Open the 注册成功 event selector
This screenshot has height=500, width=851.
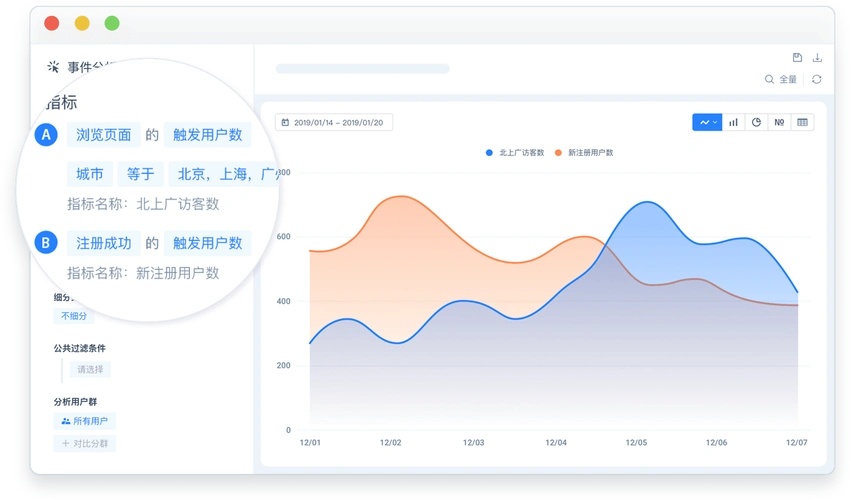tap(104, 243)
